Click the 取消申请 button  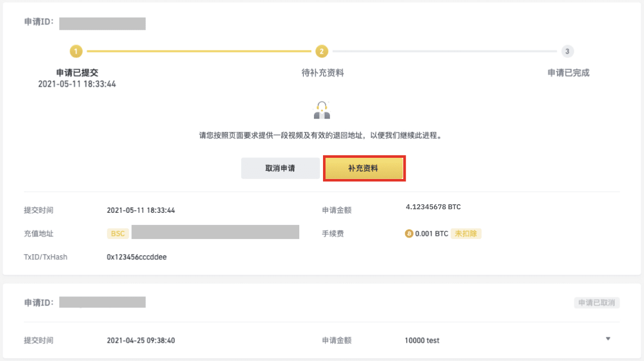(x=280, y=168)
